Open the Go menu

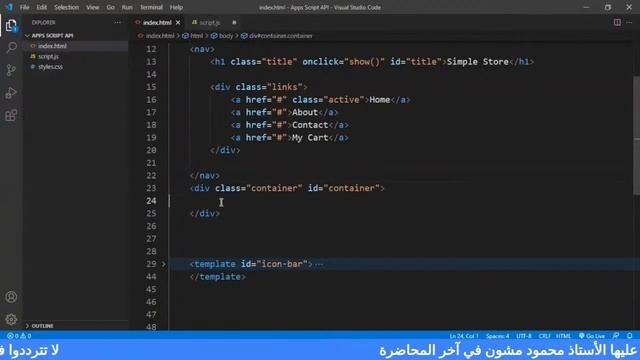click(x=111, y=7)
